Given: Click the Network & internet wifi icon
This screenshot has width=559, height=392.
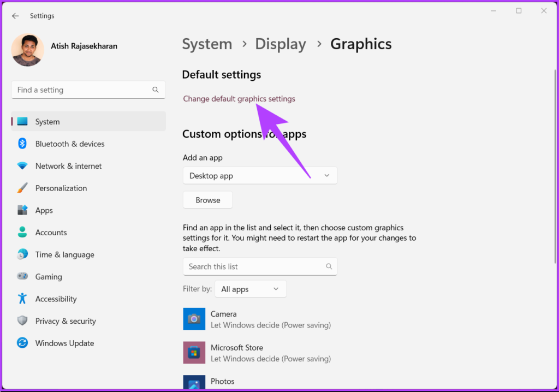Looking at the screenshot, I should tap(22, 166).
